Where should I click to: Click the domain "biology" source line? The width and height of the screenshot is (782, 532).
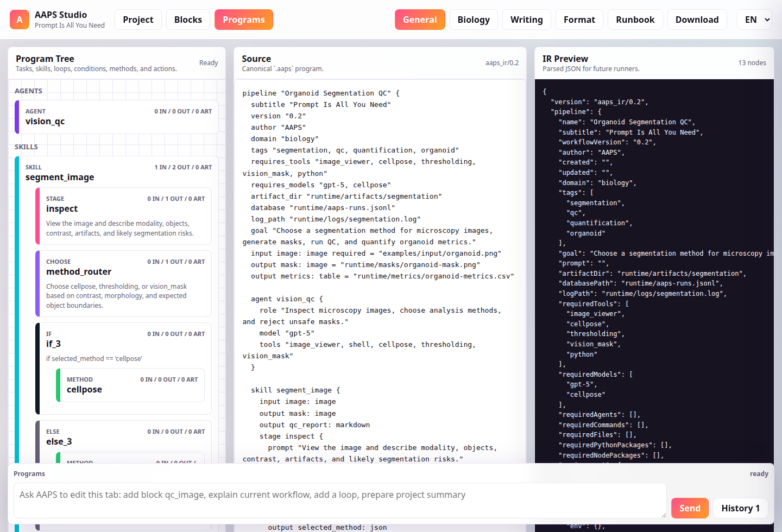click(x=285, y=138)
